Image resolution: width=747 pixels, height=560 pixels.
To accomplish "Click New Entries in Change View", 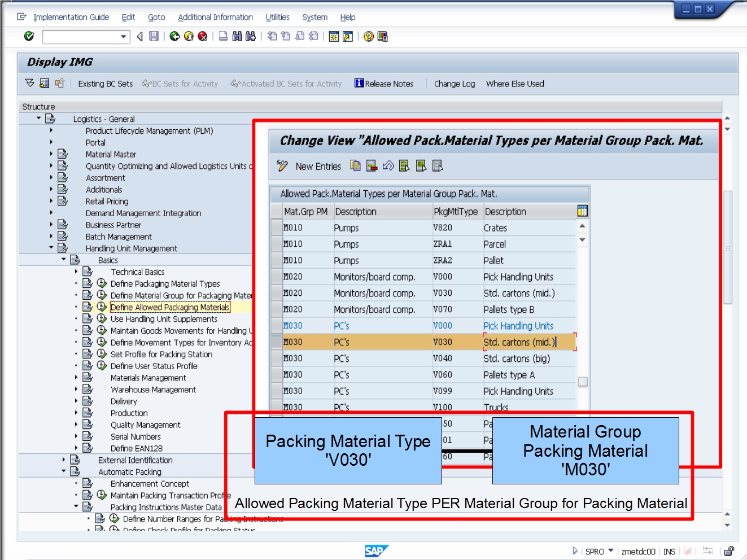I will click(x=318, y=166).
